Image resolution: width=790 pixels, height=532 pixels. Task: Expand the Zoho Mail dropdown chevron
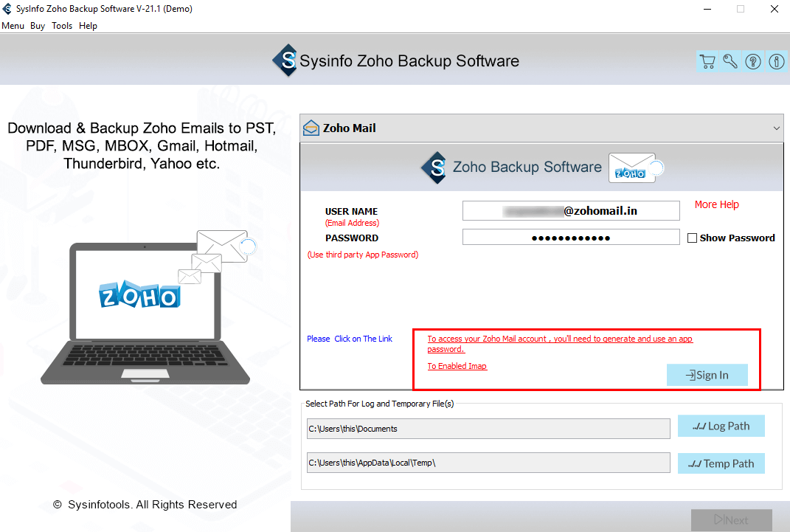(x=777, y=128)
